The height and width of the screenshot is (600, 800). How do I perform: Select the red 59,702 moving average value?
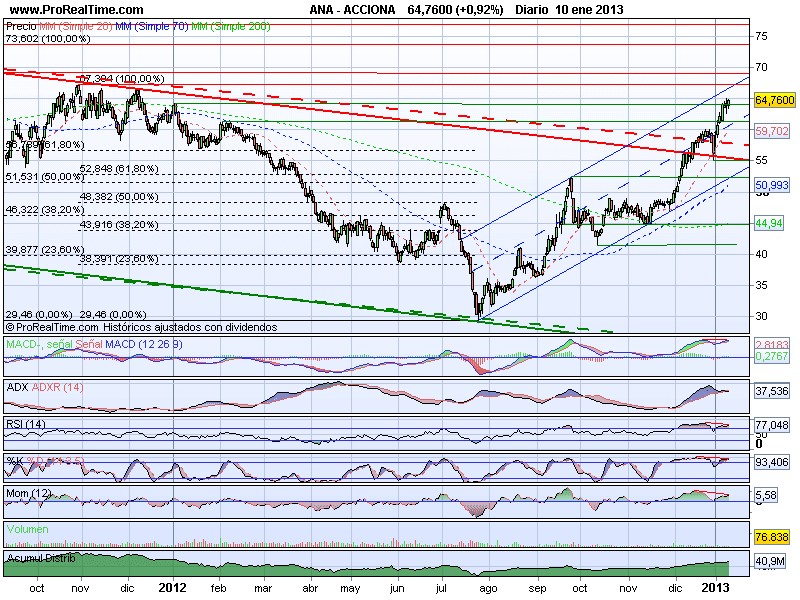coord(772,131)
